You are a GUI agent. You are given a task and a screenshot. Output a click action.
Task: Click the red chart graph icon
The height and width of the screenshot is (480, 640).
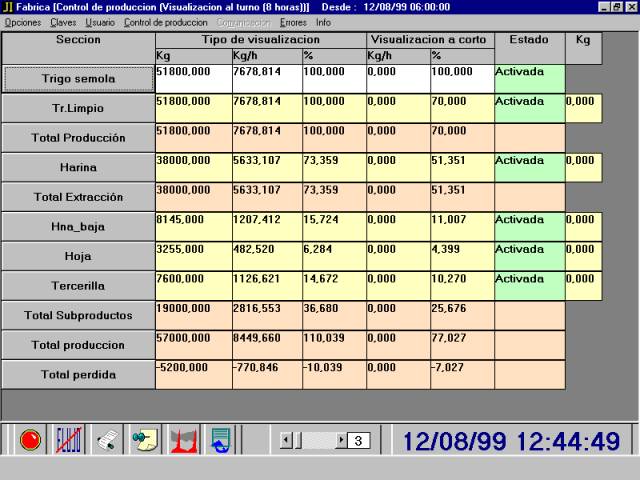(x=184, y=440)
